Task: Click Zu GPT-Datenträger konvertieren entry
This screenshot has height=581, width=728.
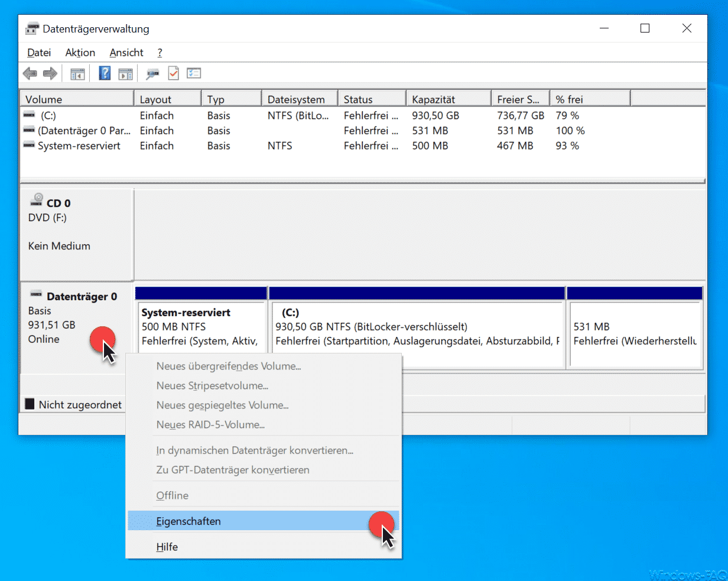Action: [x=264, y=470]
